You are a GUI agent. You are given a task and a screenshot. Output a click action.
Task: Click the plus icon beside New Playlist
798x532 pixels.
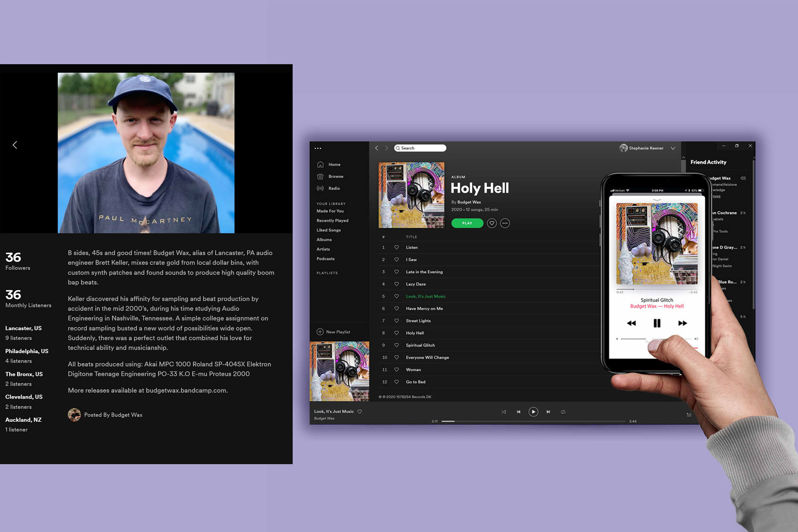pyautogui.click(x=320, y=332)
